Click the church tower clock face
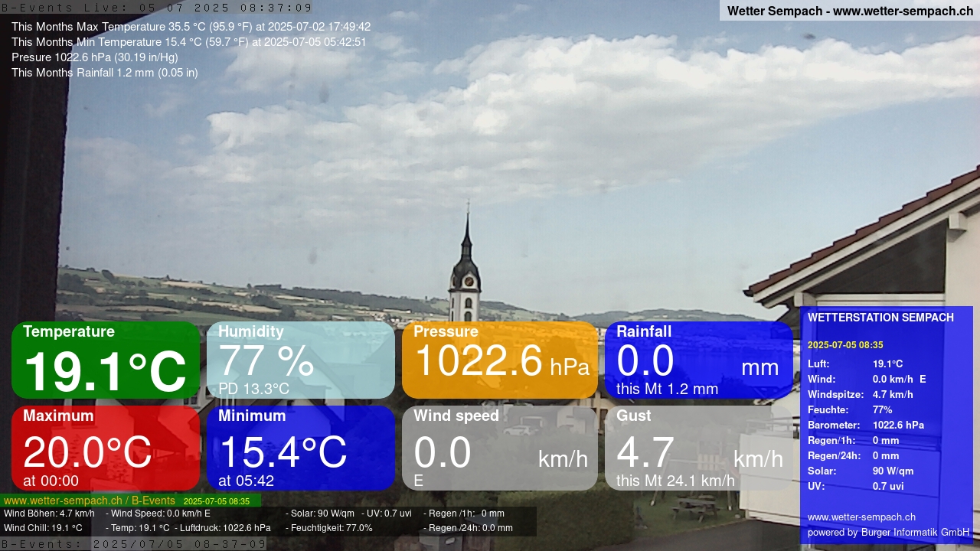The width and height of the screenshot is (980, 551). click(468, 282)
